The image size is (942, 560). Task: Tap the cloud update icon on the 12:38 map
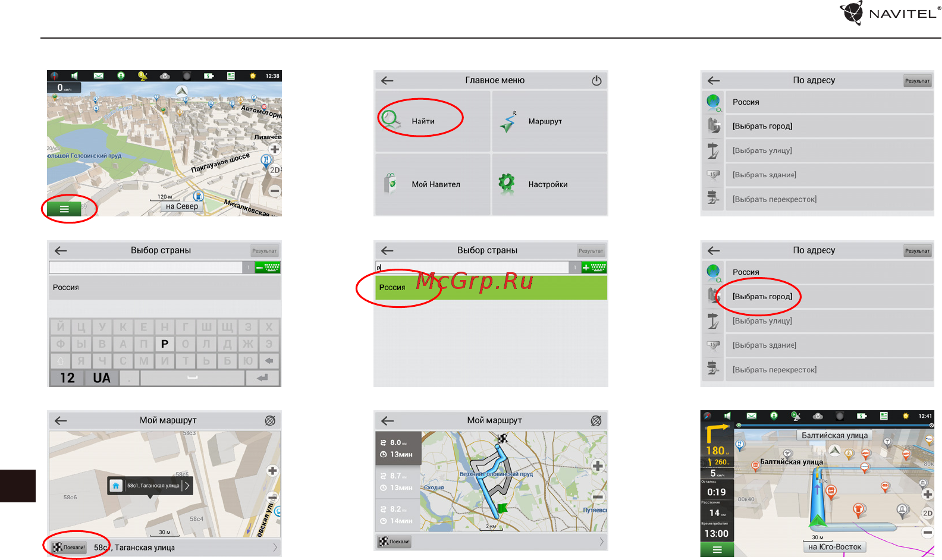coord(165,75)
